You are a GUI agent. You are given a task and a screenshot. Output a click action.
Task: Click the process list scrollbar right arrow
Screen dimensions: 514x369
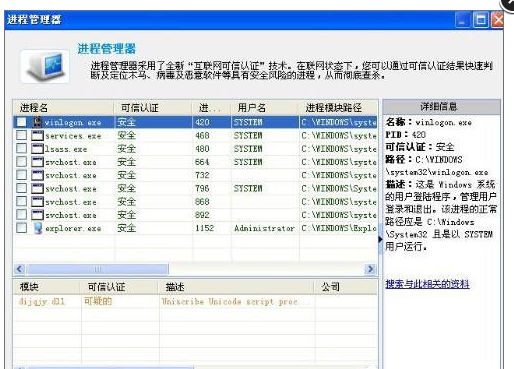point(370,269)
